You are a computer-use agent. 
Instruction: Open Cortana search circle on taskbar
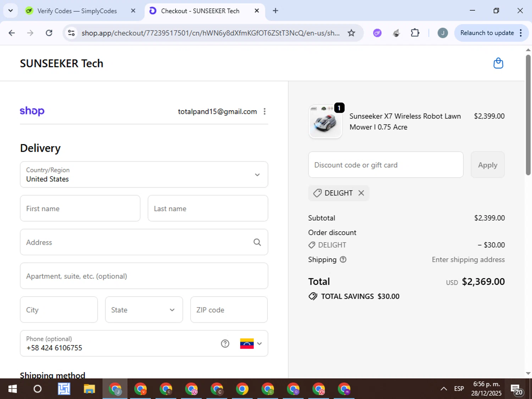[x=37, y=389]
